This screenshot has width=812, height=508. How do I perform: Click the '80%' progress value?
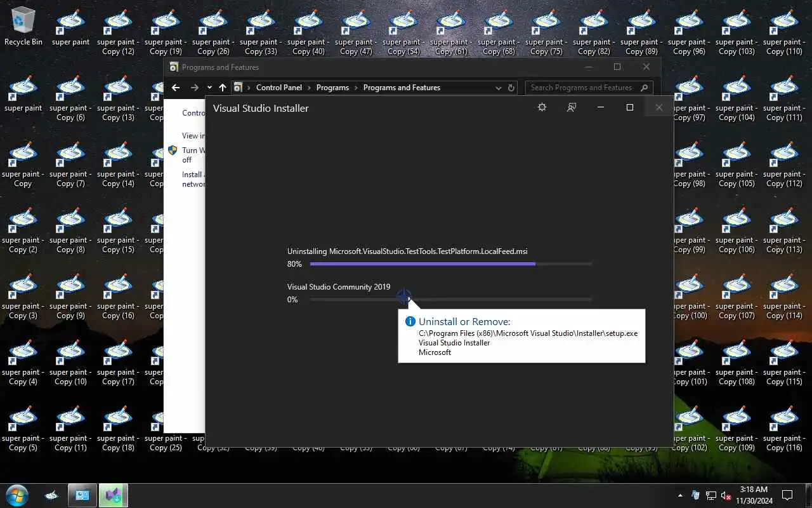294,264
